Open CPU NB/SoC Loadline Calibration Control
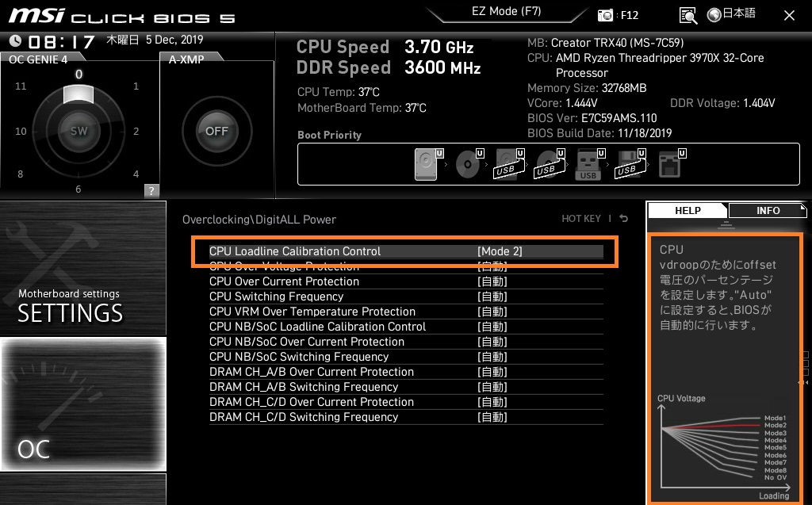812x505 pixels. click(x=406, y=327)
